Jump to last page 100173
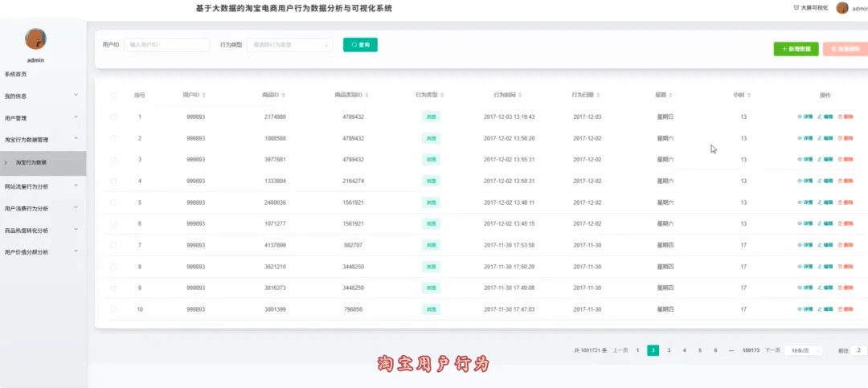The width and height of the screenshot is (868, 388). click(751, 350)
